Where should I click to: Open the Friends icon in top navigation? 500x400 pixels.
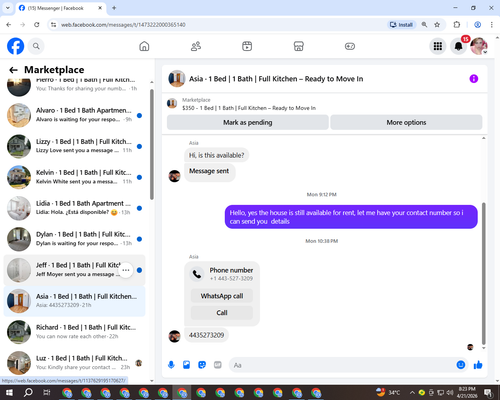196,46
